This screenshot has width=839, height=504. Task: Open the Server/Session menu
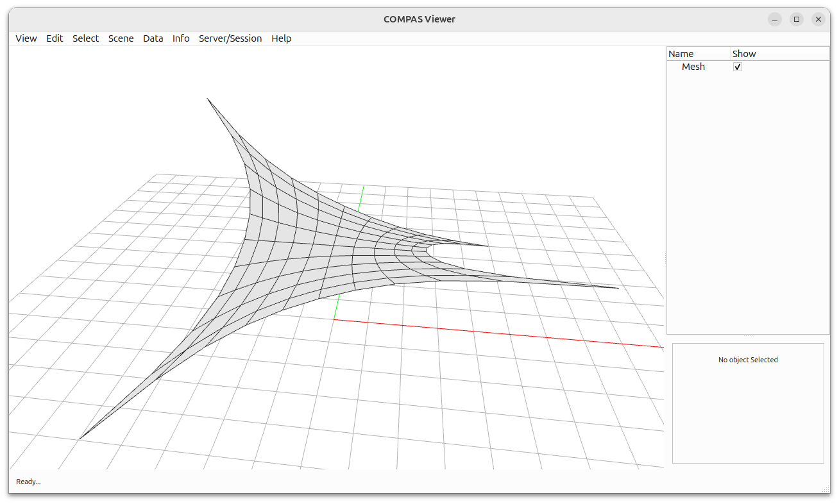pos(230,38)
